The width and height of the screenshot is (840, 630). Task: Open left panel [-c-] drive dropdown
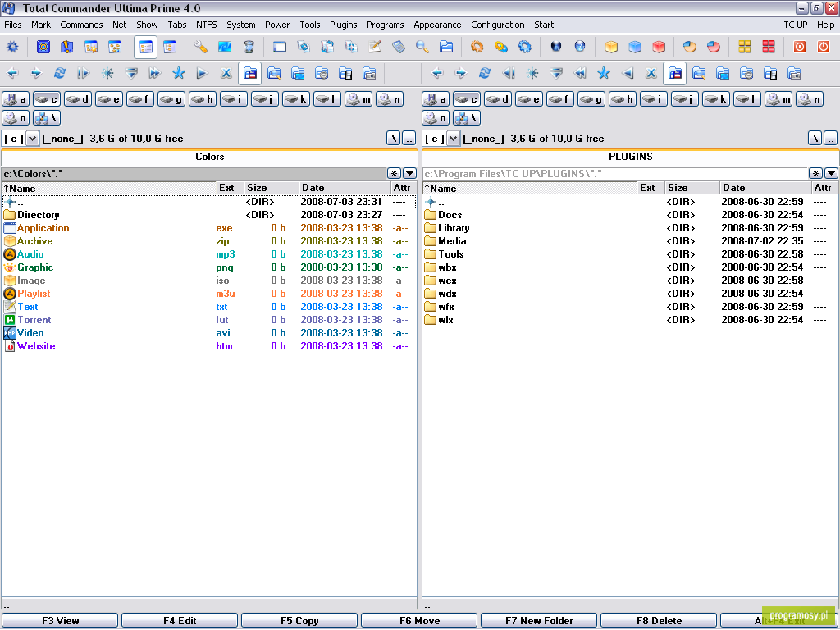coord(32,139)
